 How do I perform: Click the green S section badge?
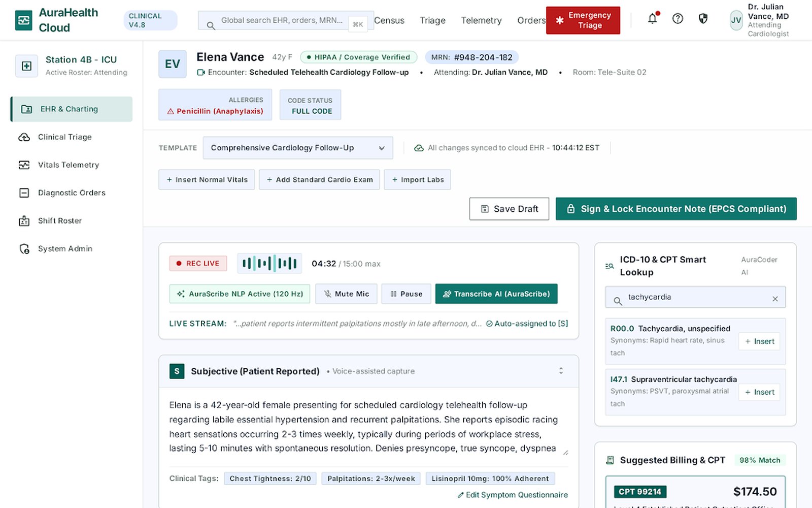pos(177,371)
